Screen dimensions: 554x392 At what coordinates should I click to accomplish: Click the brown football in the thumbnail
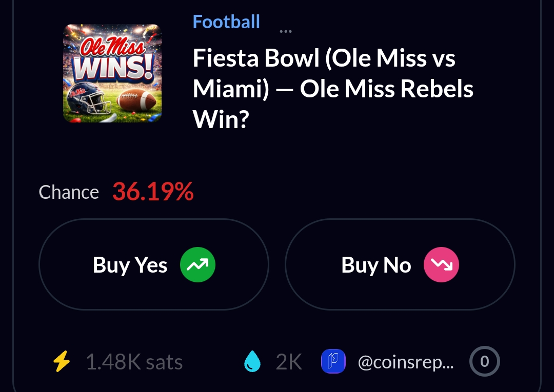[138, 101]
